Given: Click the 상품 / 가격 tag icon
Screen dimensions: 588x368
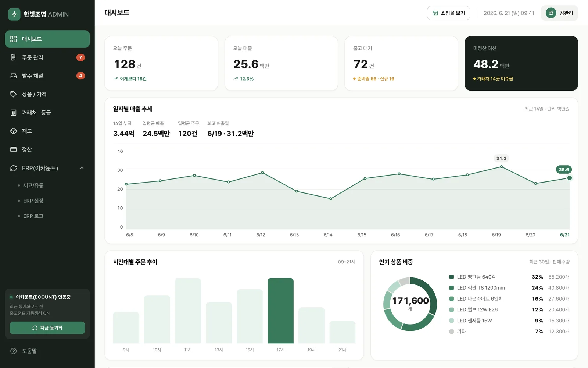Looking at the screenshot, I should pyautogui.click(x=14, y=94).
